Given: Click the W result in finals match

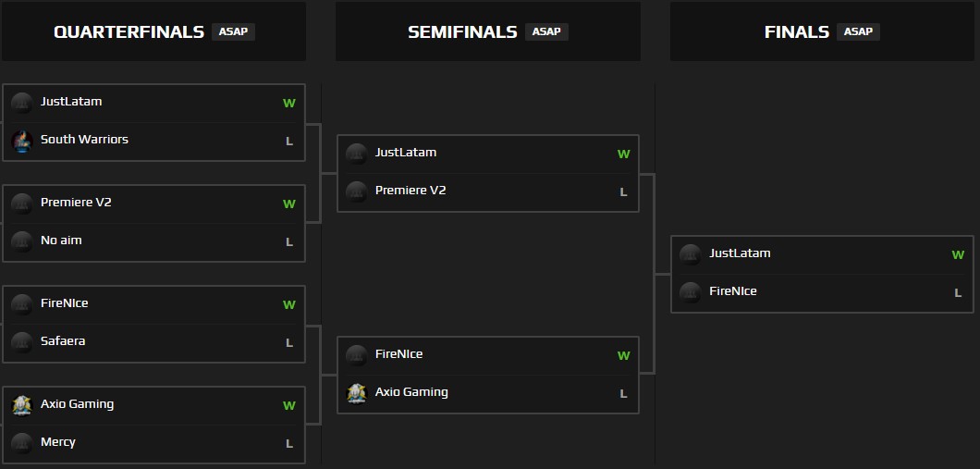Looking at the screenshot, I should coord(958,255).
